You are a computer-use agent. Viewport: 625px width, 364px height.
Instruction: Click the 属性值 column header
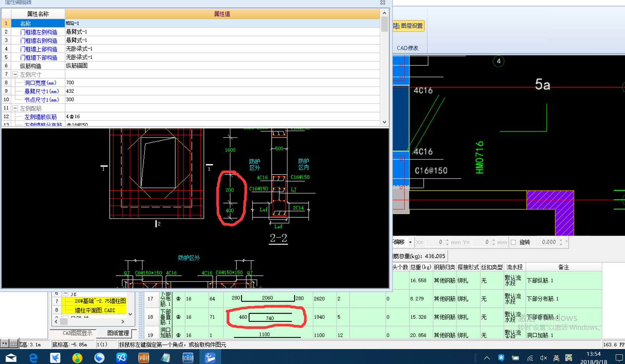click(x=222, y=14)
